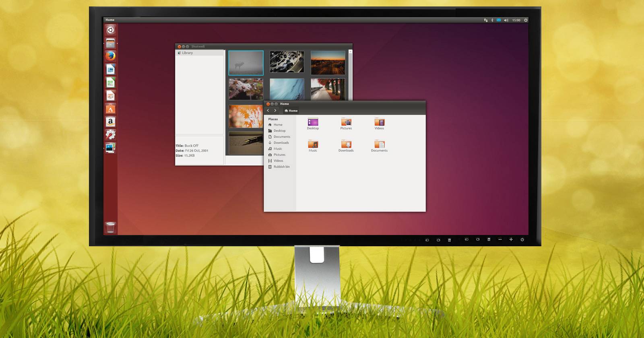
Task: Launch LibreOffice Writer from launcher
Action: tap(110, 69)
